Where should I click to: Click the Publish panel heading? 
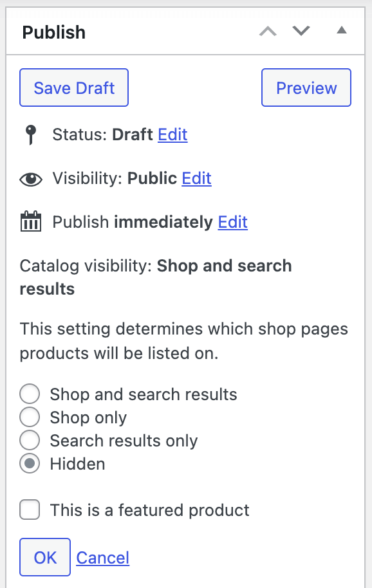click(54, 32)
